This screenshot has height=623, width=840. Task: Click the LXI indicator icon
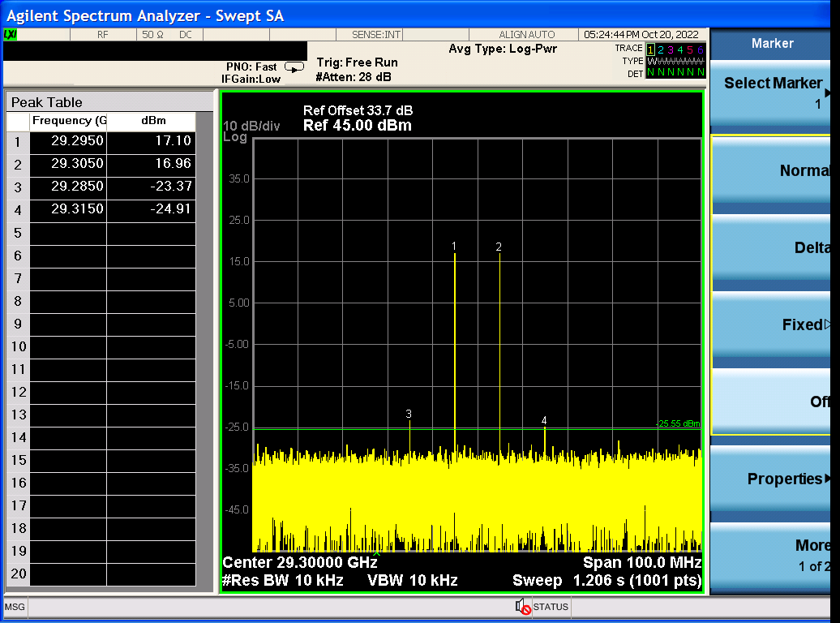coord(11,34)
